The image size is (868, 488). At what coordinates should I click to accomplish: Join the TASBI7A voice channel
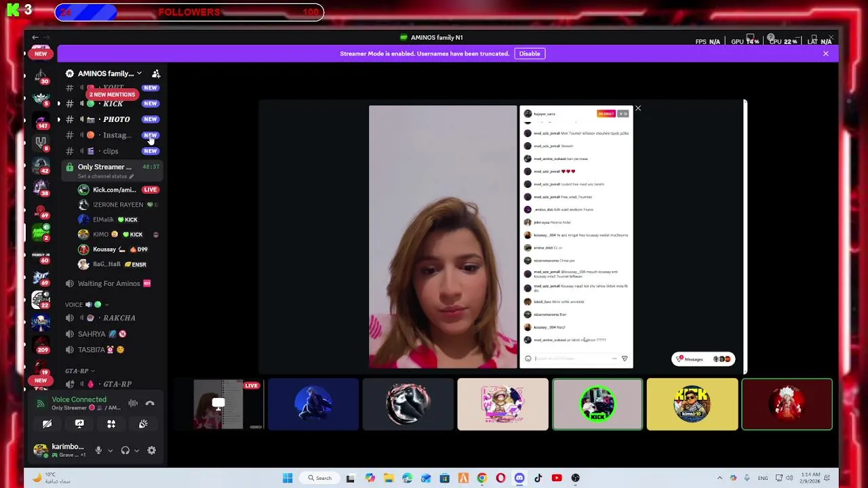point(113,350)
